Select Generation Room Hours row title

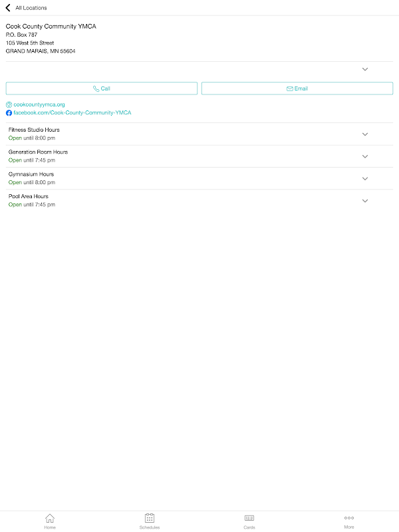(x=38, y=152)
